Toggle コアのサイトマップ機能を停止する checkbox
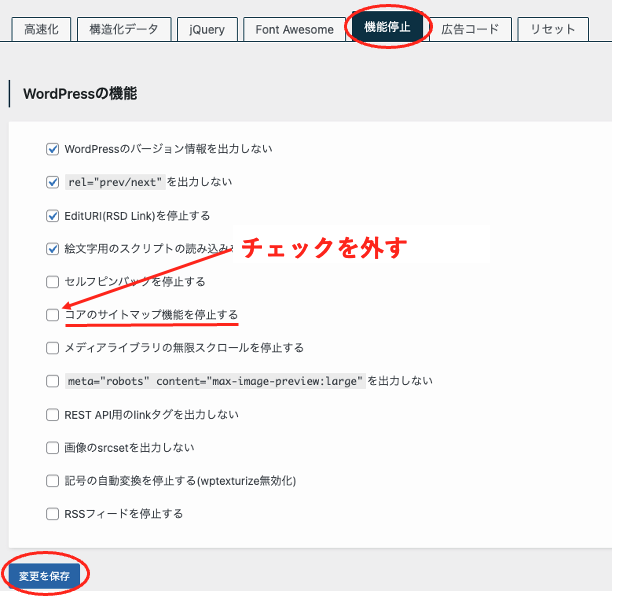Viewport: 617px width, 597px height. point(53,315)
